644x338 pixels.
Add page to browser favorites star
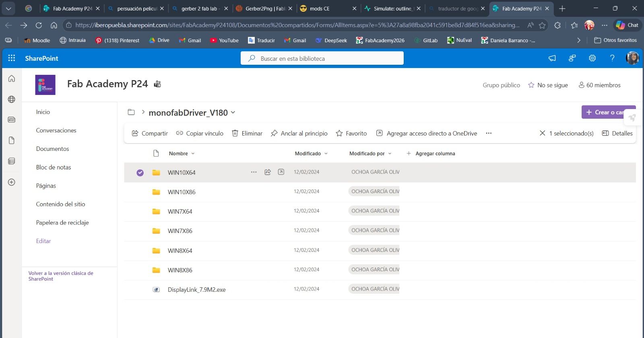click(542, 25)
